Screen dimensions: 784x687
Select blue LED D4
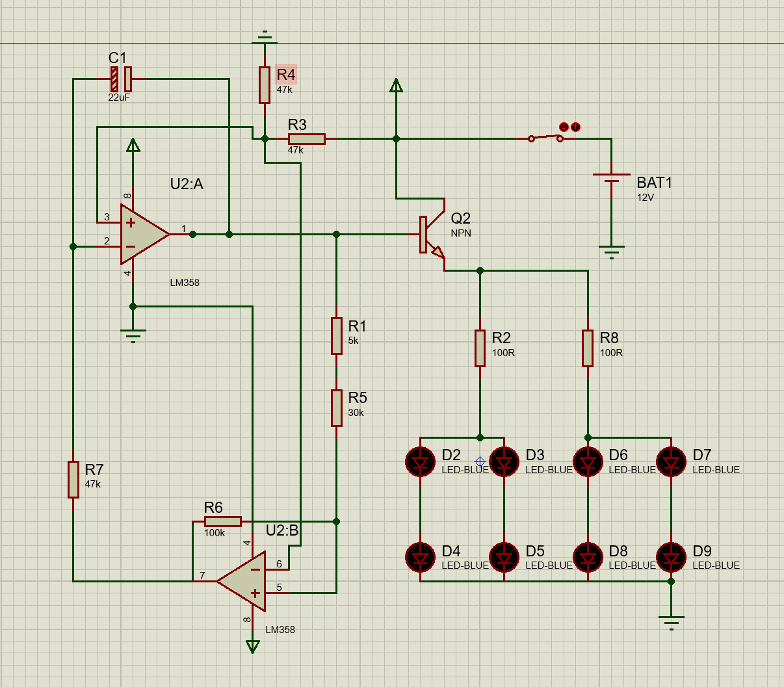pyautogui.click(x=420, y=558)
